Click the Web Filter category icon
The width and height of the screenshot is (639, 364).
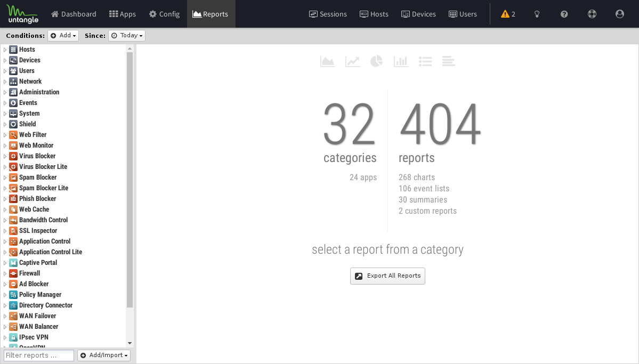tap(13, 135)
